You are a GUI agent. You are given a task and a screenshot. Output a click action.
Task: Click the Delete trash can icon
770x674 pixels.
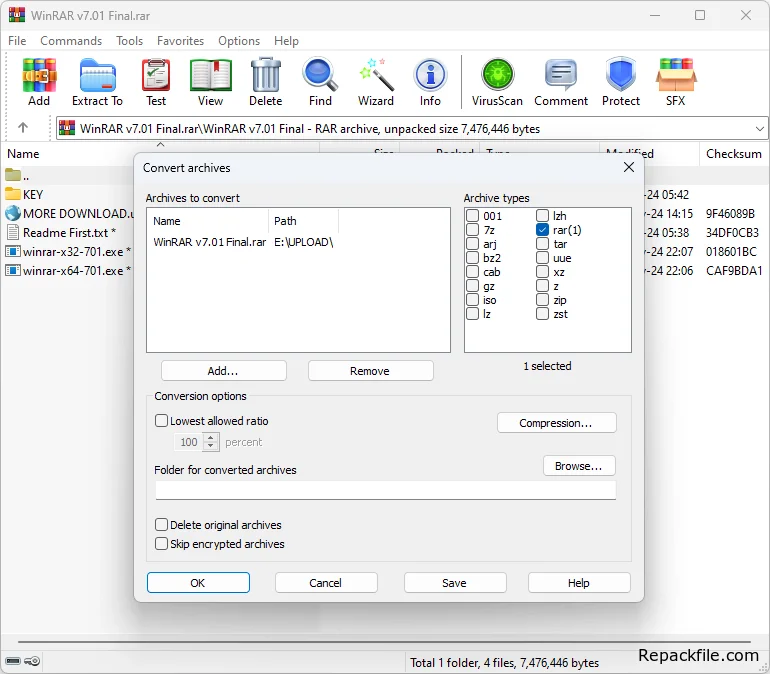pyautogui.click(x=266, y=81)
